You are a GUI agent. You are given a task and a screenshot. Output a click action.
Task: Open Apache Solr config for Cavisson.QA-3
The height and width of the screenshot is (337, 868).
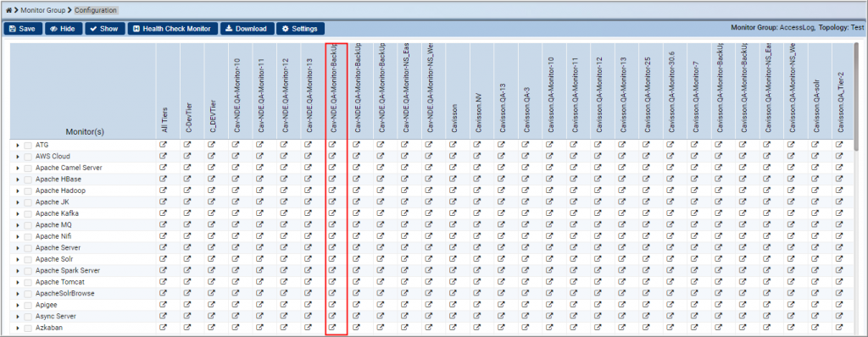coord(526,259)
